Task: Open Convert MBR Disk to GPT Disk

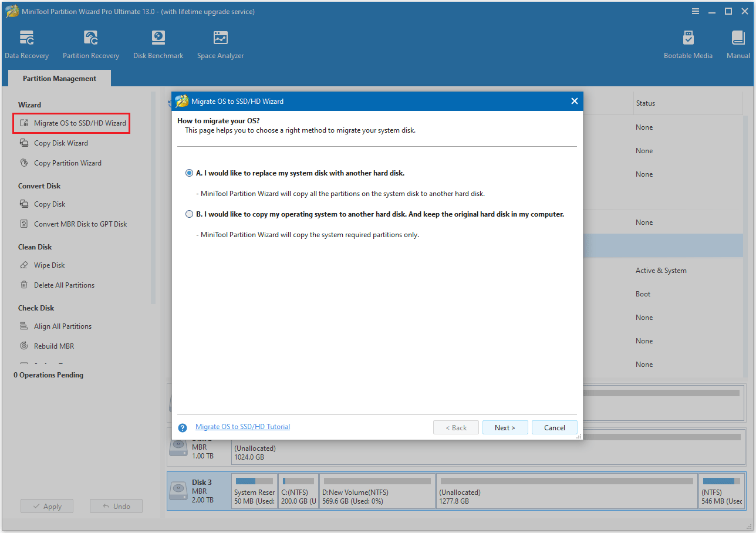Action: (x=78, y=224)
